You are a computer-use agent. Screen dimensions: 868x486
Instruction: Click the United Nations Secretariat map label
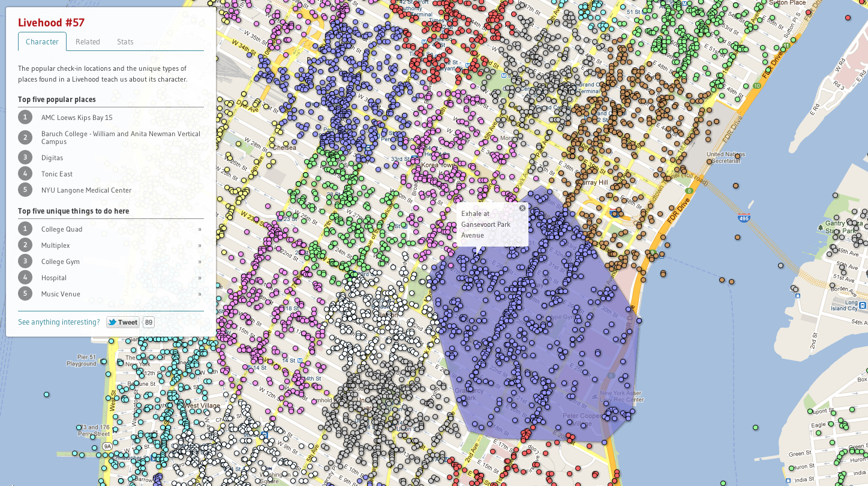coord(726,158)
